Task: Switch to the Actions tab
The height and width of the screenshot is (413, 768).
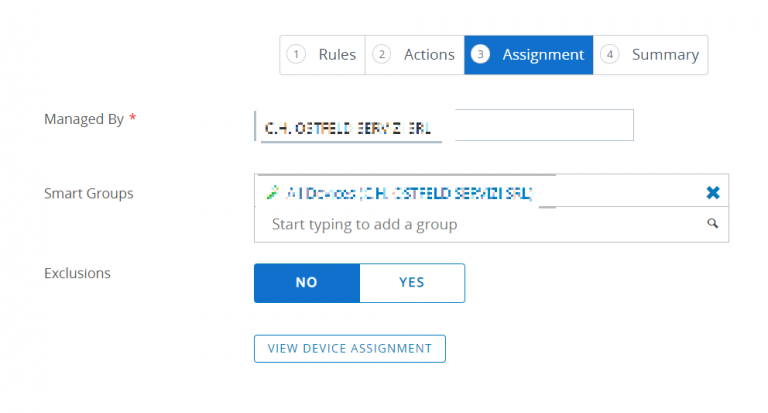Action: point(414,55)
